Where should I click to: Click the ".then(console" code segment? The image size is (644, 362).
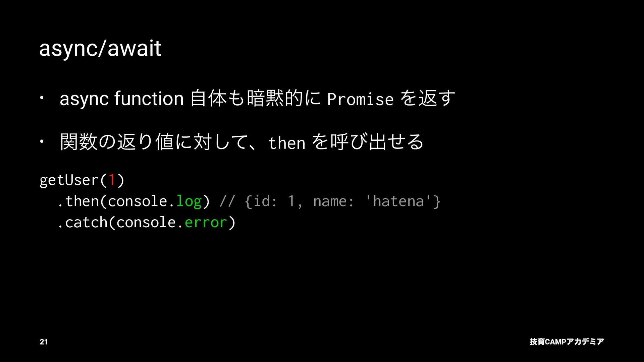(116, 201)
